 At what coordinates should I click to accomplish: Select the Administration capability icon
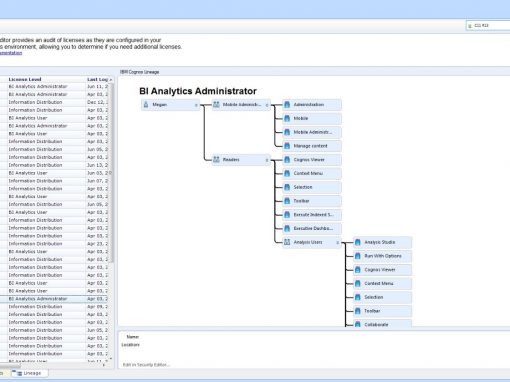click(287, 105)
